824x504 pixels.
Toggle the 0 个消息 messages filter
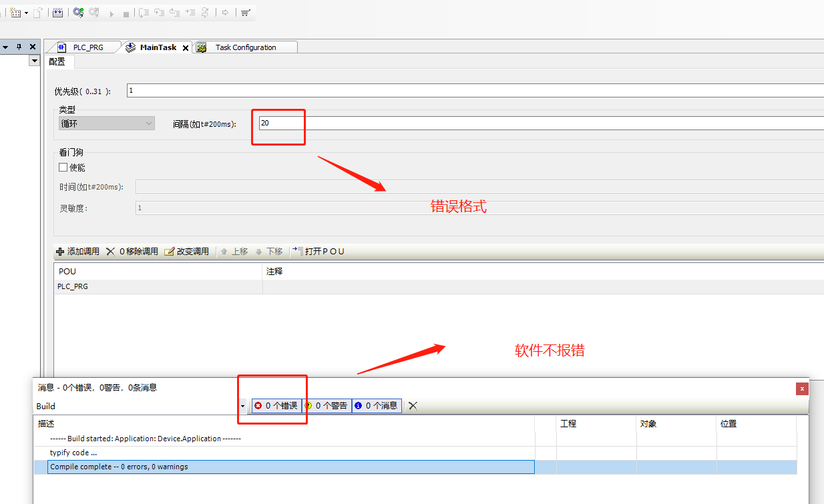(x=377, y=406)
